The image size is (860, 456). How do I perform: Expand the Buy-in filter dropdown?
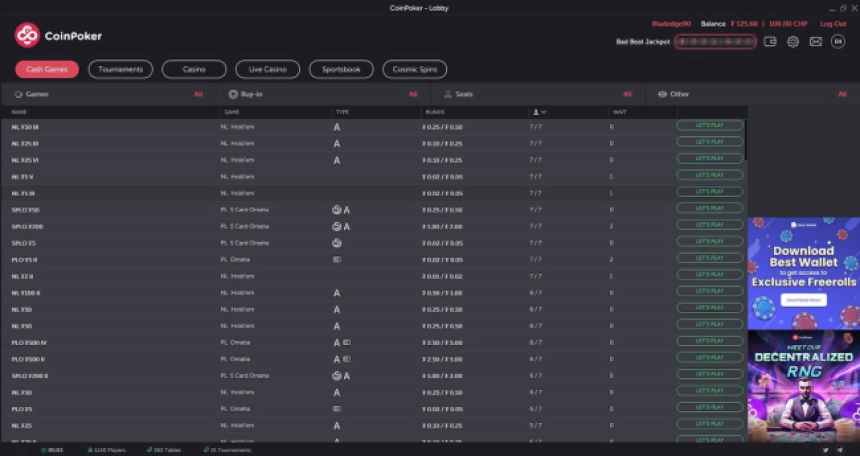point(412,94)
